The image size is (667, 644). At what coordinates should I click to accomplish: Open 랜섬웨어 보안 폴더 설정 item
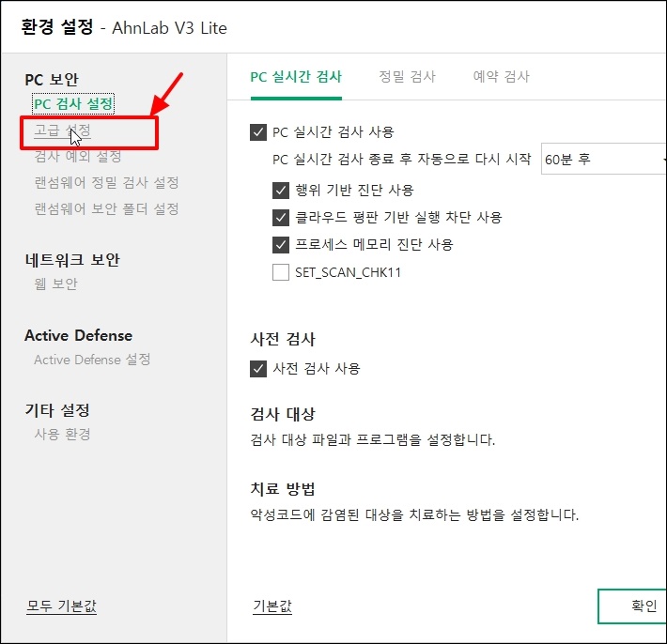click(x=106, y=208)
